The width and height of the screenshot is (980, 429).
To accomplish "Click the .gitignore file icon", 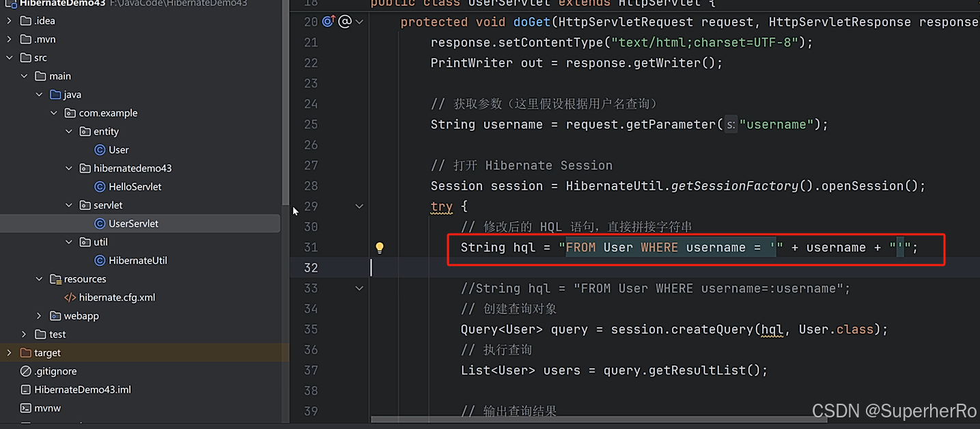I will (x=26, y=371).
